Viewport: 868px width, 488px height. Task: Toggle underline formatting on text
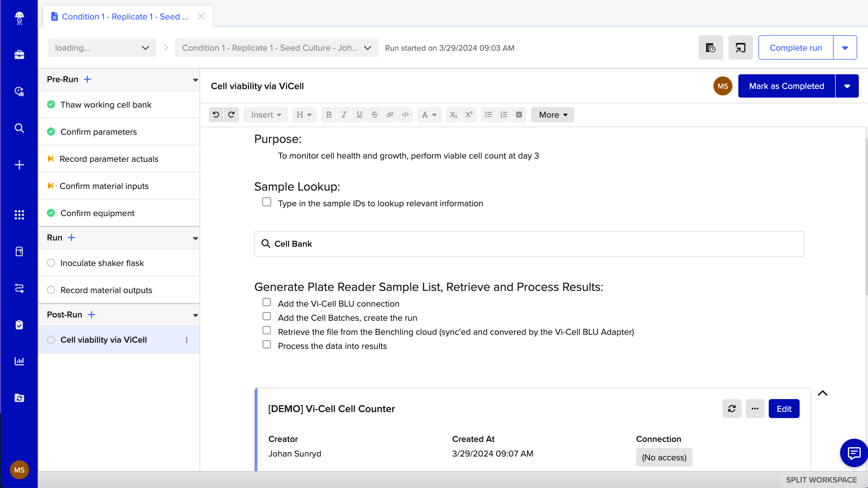click(359, 114)
